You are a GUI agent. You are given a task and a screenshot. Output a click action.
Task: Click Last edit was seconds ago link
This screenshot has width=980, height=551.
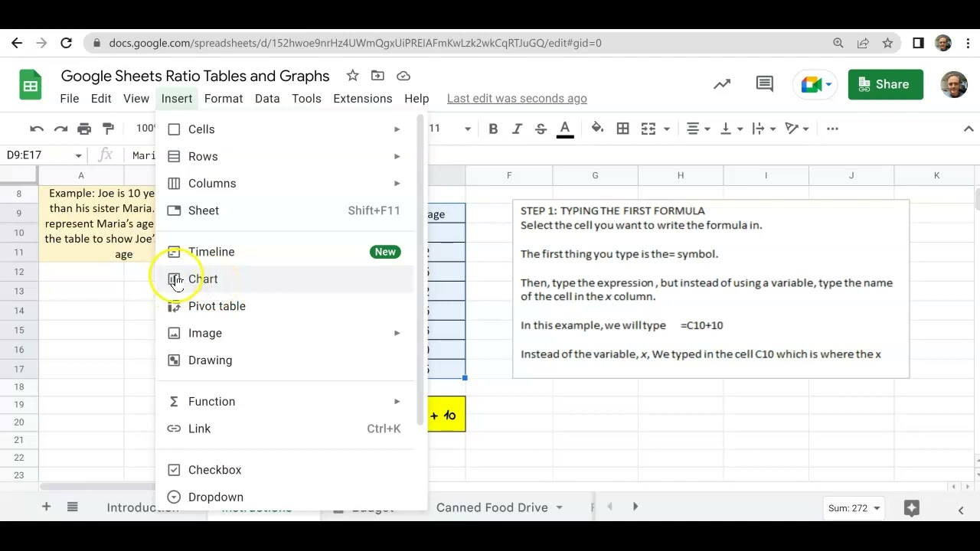click(x=517, y=98)
